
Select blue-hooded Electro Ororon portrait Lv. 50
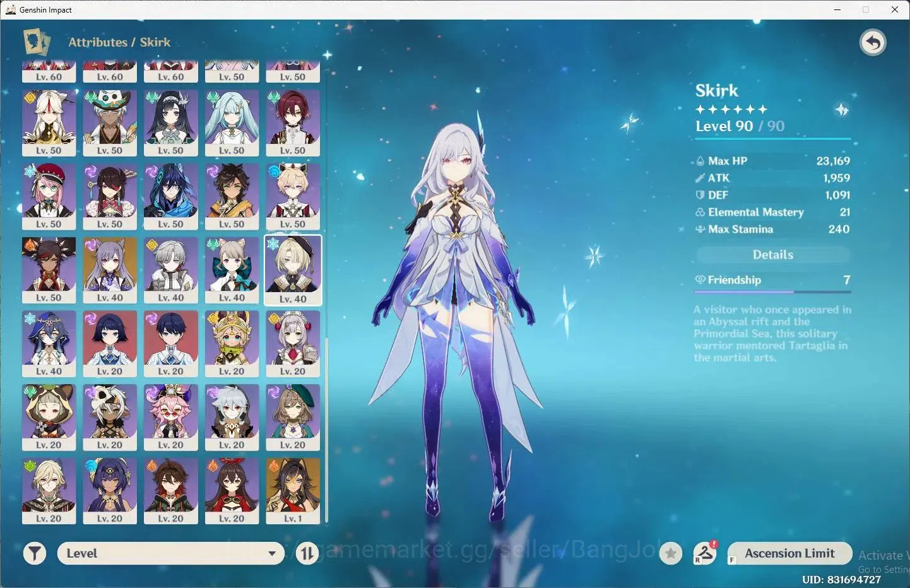click(170, 197)
